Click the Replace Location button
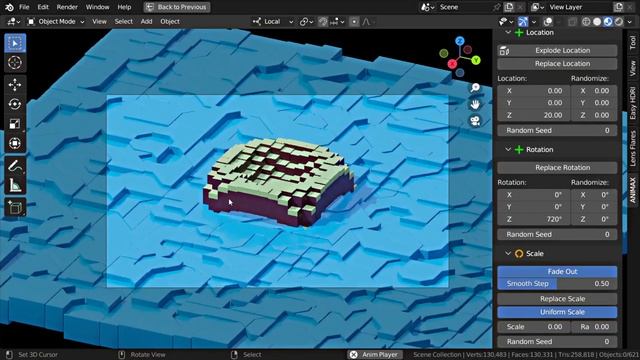Screen dimensions: 640x360 click(557, 64)
